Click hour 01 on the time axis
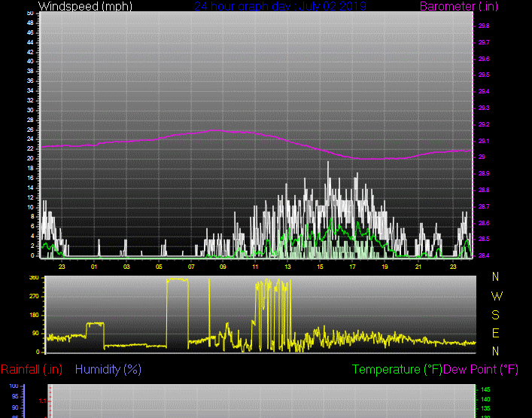The width and height of the screenshot is (532, 418). tap(94, 267)
